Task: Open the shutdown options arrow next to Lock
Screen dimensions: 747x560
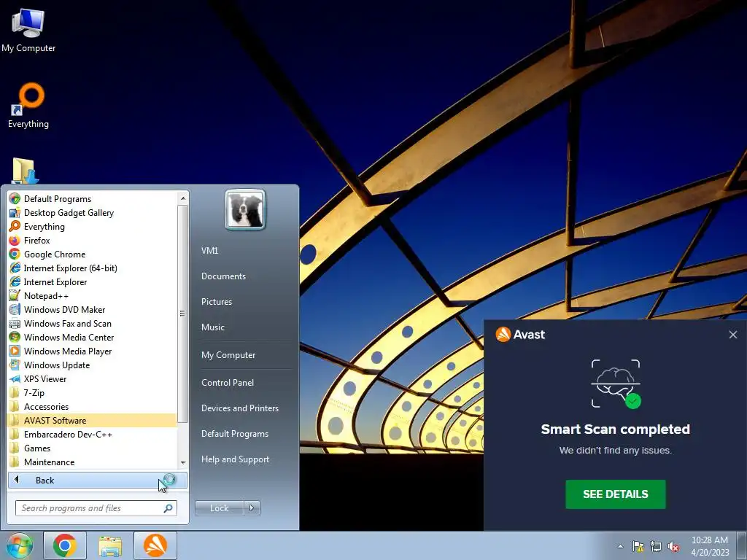Action: pos(252,508)
